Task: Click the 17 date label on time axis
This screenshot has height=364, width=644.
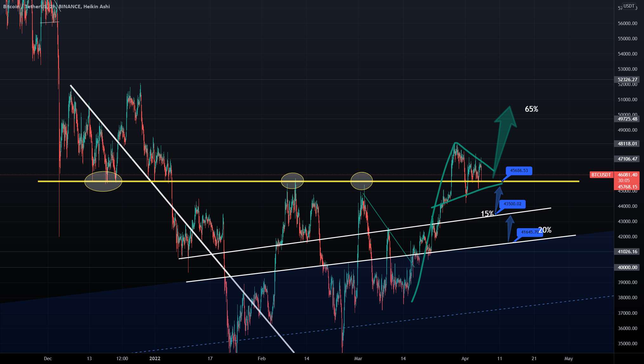Action: tap(210, 359)
